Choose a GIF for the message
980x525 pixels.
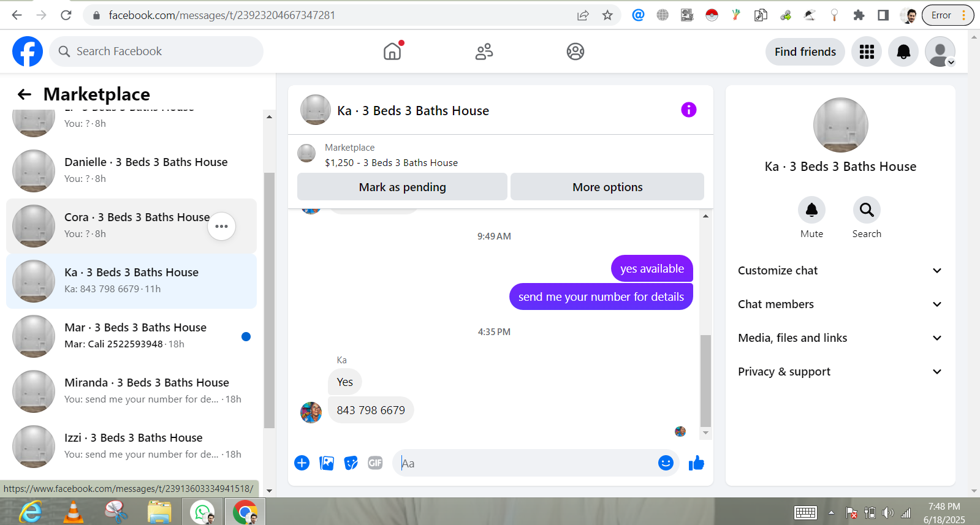pos(375,463)
